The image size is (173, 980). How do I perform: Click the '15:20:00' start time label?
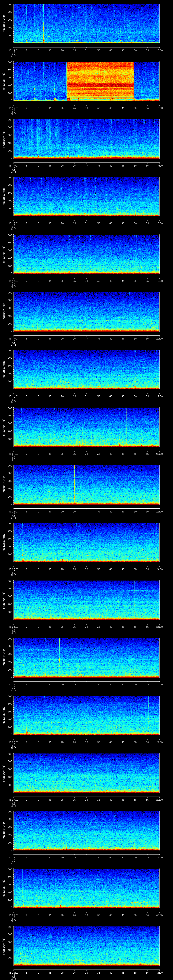click(13, 396)
